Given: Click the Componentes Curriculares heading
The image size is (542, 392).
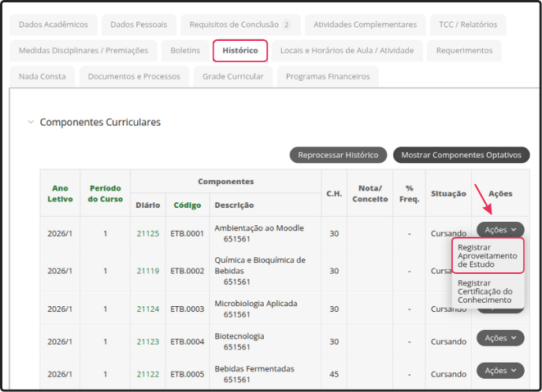Looking at the screenshot, I should 100,122.
